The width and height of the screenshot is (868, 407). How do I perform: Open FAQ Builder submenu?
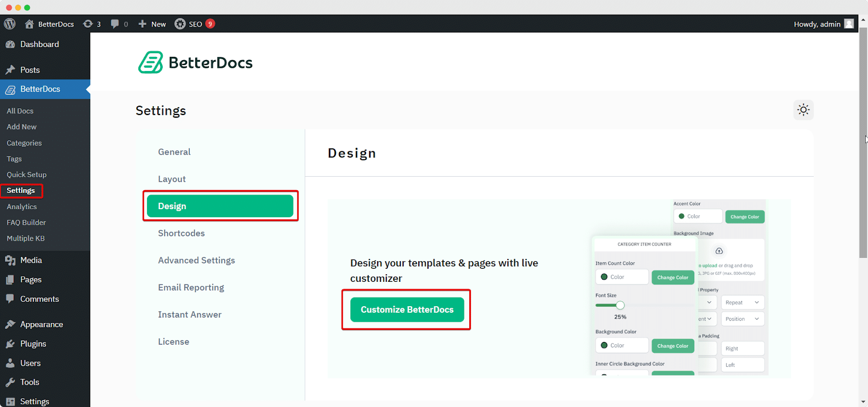pos(26,222)
